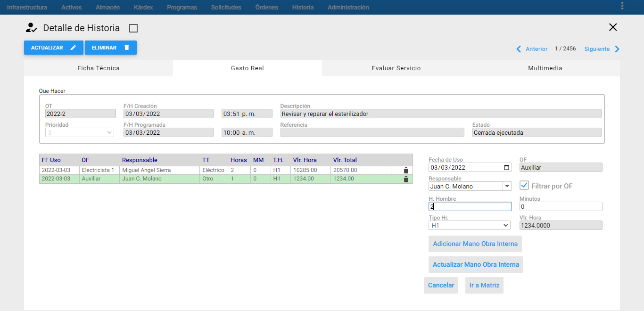Click the 03:51 p. m. time field
The width and height of the screenshot is (644, 311).
click(247, 114)
